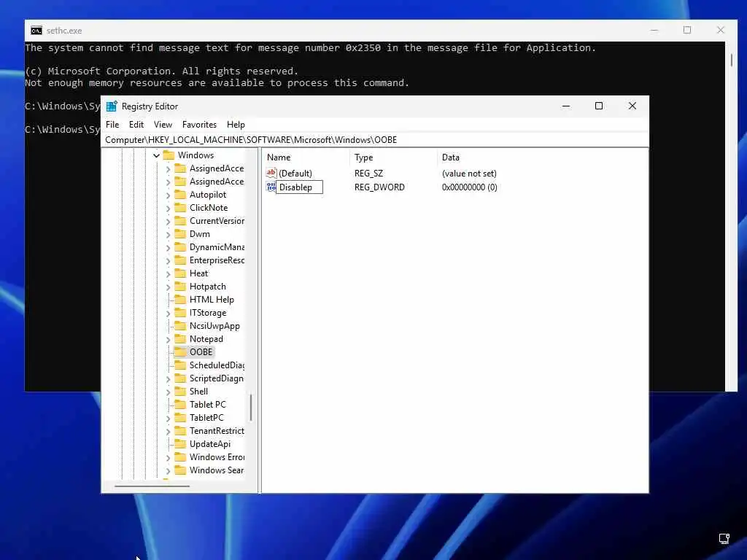Click the Tablet PC folder icon
Screen dimensions: 747x560
pyautogui.click(x=180, y=404)
